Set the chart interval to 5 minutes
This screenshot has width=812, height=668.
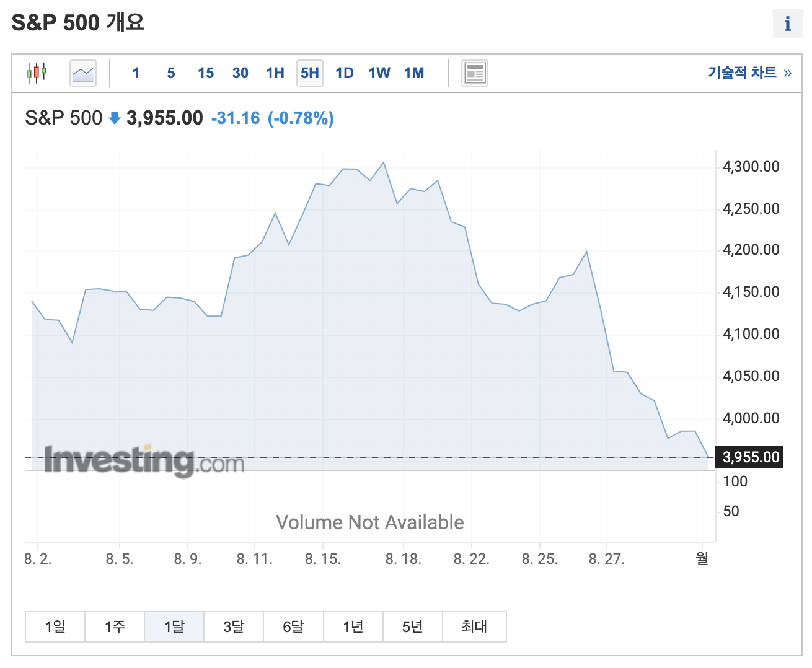[171, 73]
